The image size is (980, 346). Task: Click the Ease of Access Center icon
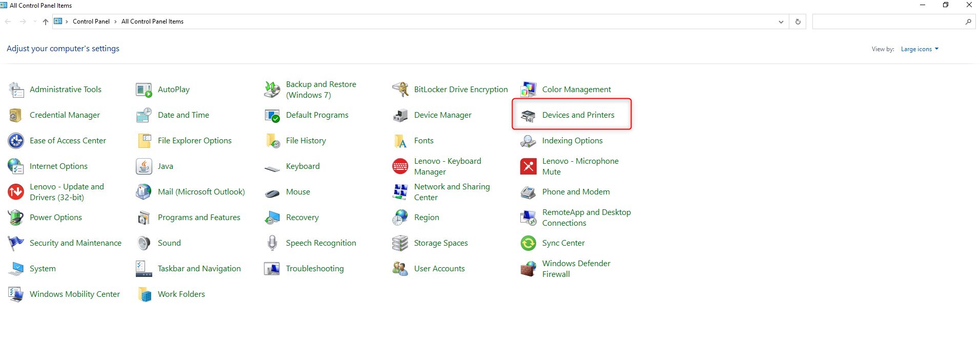[16, 141]
